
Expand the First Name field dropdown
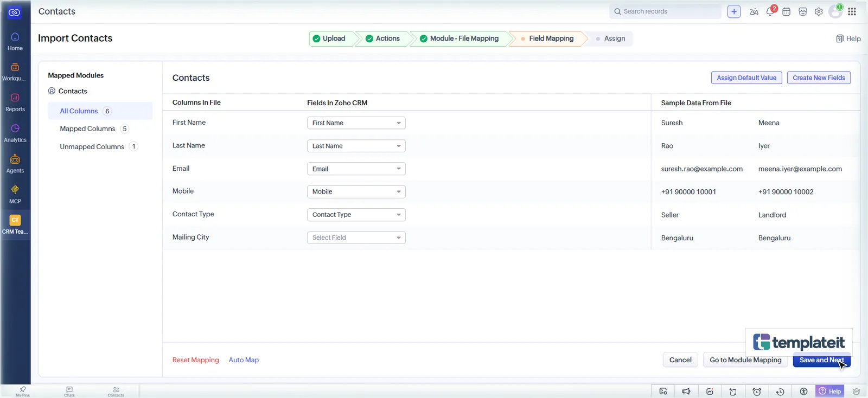tap(356, 123)
